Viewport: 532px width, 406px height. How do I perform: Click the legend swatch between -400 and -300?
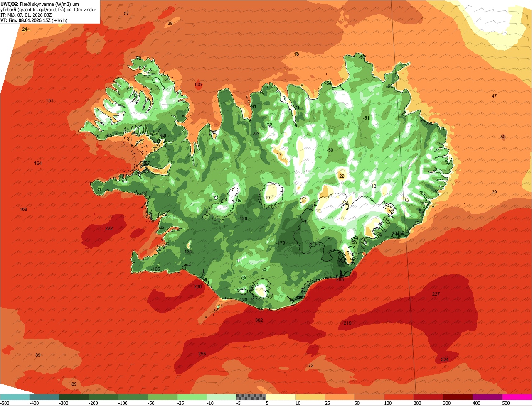pos(44,397)
